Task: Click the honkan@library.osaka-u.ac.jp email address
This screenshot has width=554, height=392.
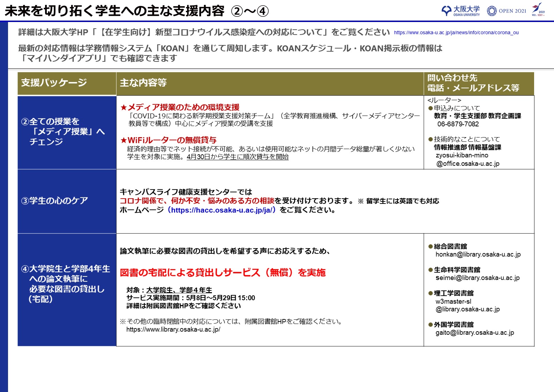Action: click(478, 254)
